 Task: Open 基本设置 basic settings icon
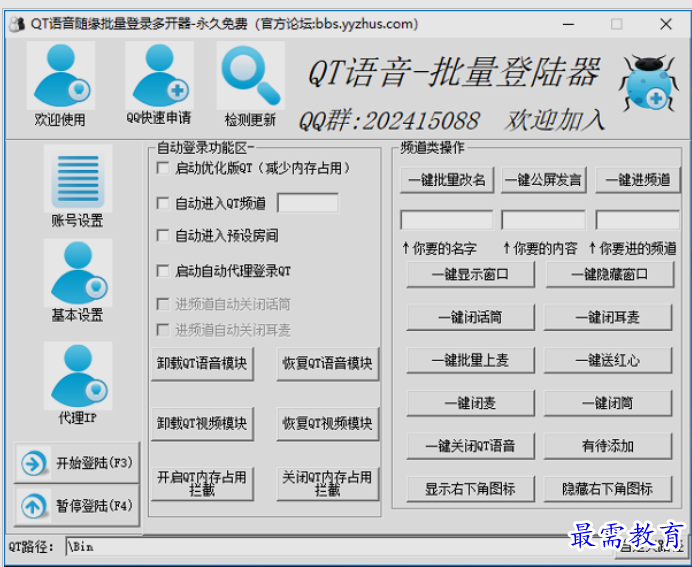pyautogui.click(x=78, y=273)
